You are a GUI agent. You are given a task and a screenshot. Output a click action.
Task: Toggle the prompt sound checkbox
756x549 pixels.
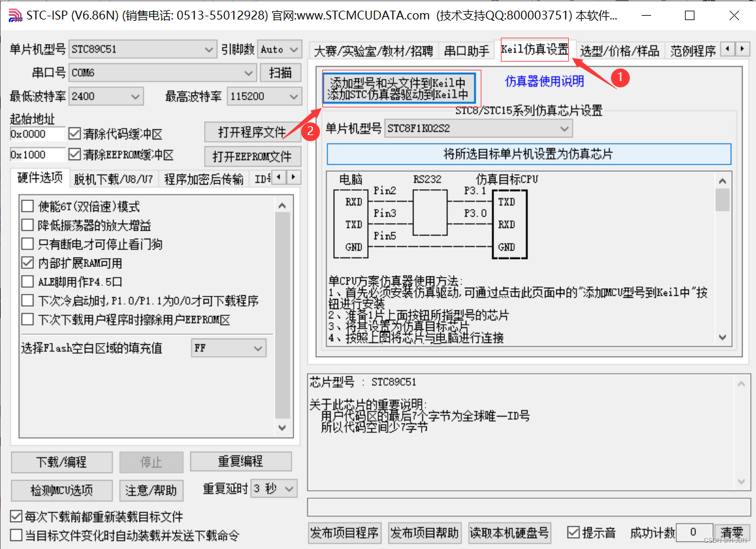point(572,533)
